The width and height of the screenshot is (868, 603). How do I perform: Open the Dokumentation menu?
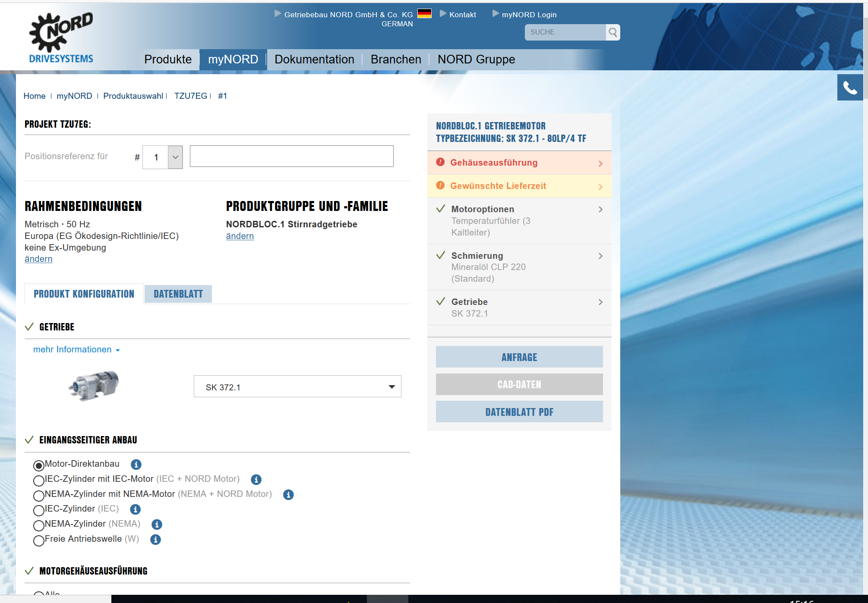click(x=314, y=60)
